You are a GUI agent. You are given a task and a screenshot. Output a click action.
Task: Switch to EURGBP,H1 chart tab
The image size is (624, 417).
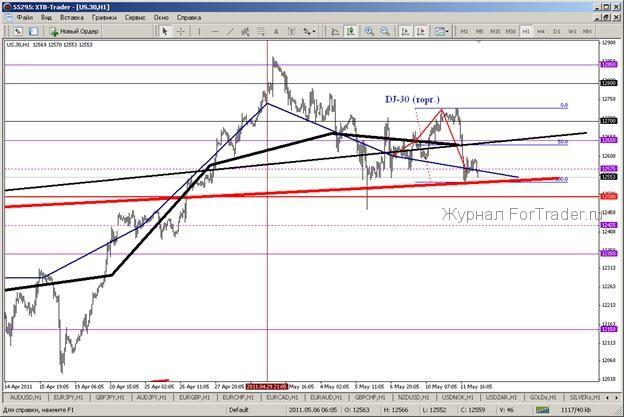tap(194, 397)
